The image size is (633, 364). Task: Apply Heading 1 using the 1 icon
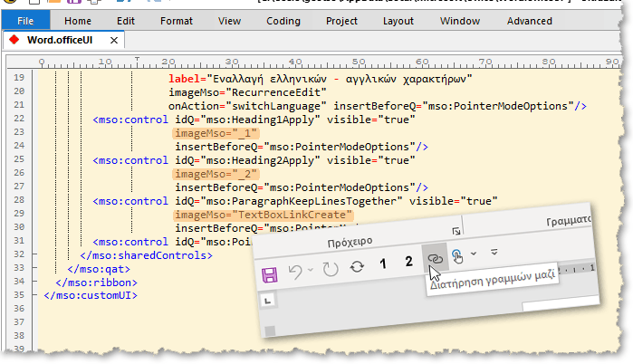tap(383, 263)
